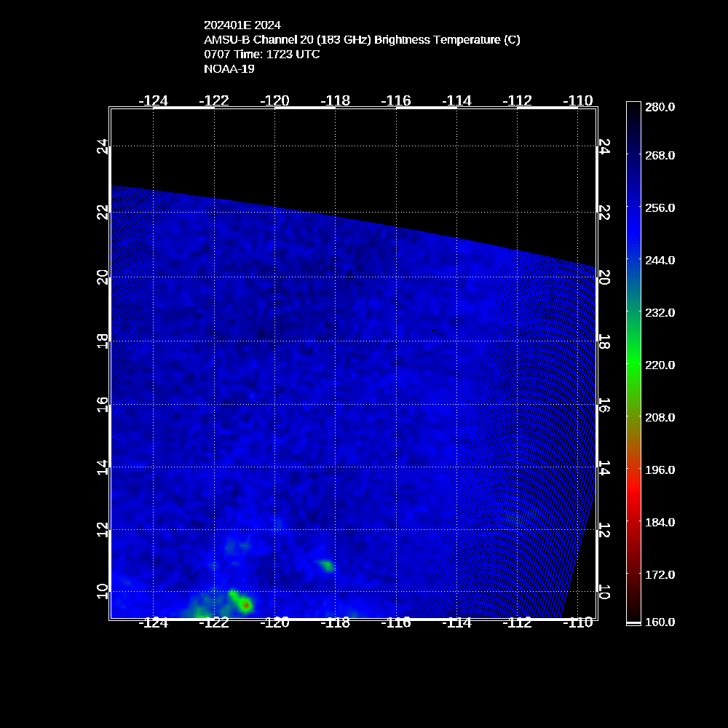Click the 244.0 colorbar tick label
This screenshot has width=728, height=728.
pyautogui.click(x=660, y=260)
